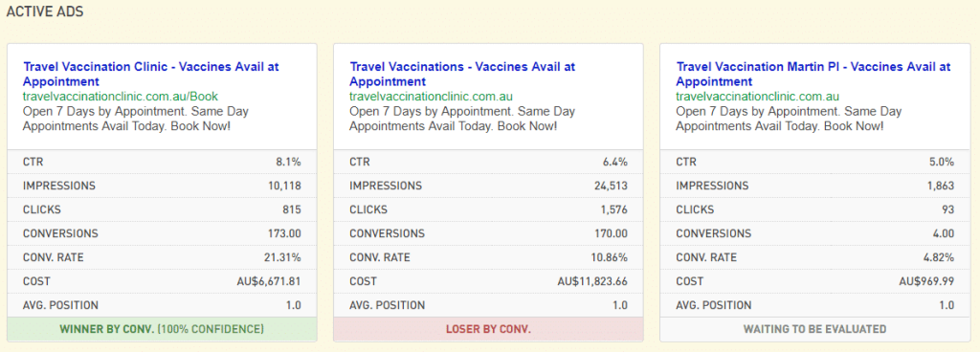Click the travelvaccinationclinic.com.au/Book display URL
This screenshot has width=980, height=352.
click(x=121, y=96)
